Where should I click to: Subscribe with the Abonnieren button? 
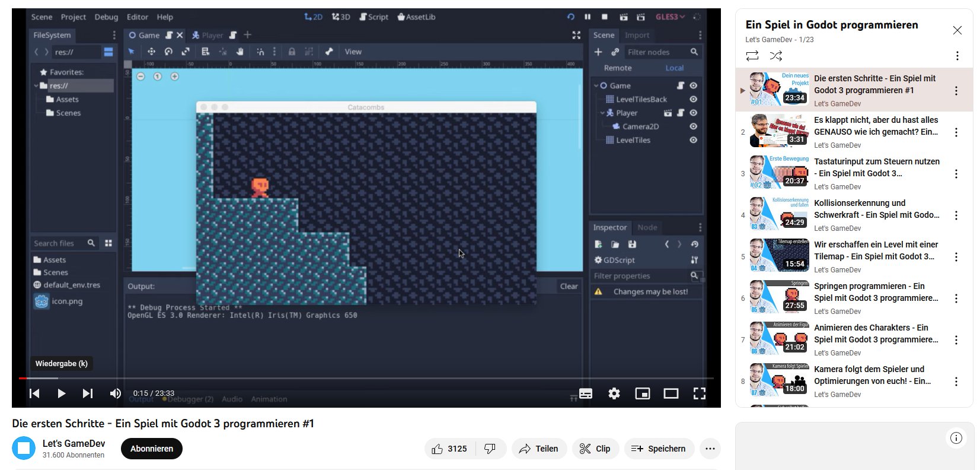click(152, 449)
